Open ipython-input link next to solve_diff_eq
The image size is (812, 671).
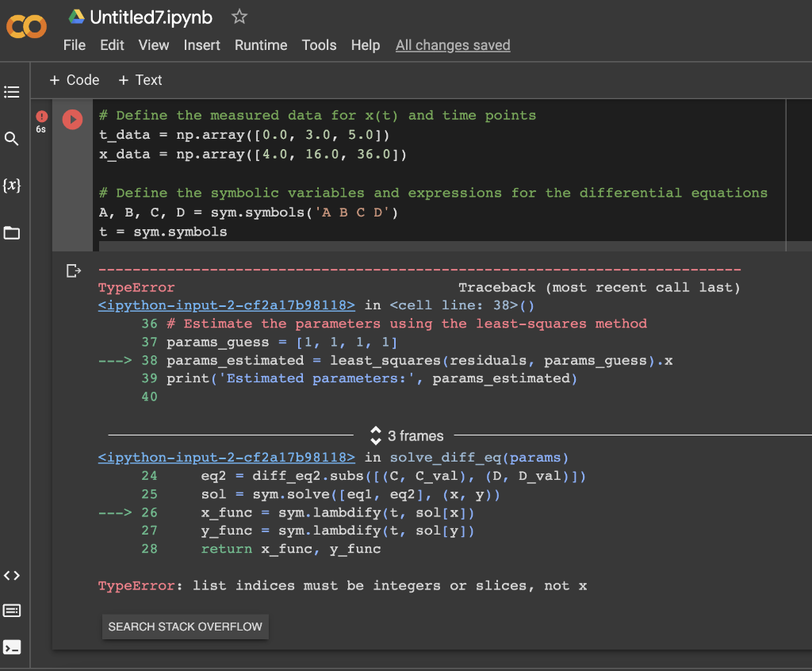click(x=226, y=458)
